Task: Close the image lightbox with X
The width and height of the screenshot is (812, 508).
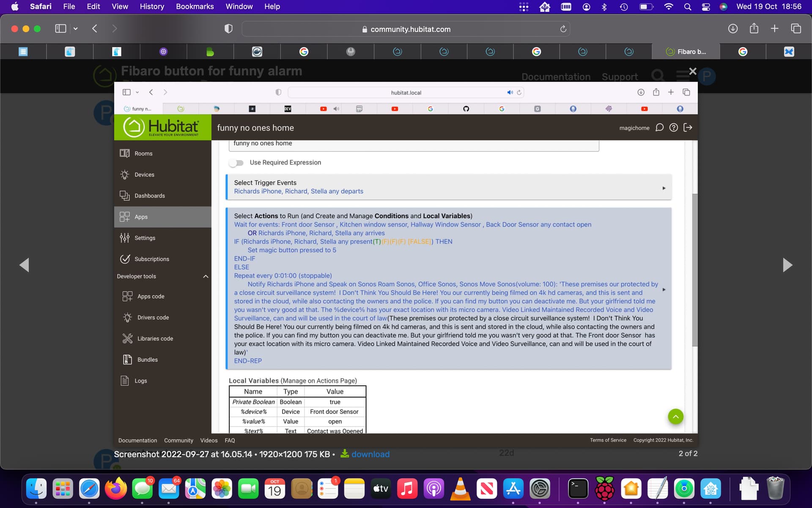Action: tap(692, 71)
